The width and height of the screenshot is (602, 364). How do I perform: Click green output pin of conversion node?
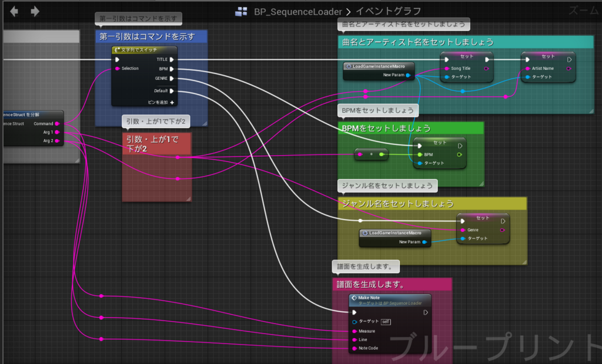(x=381, y=154)
